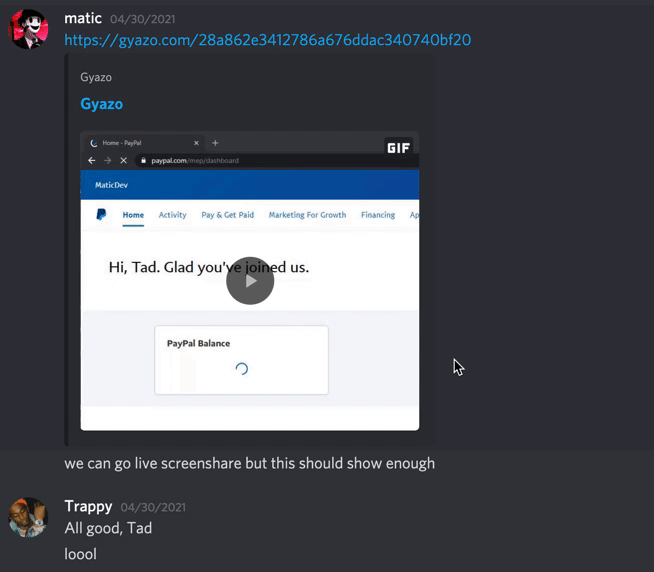The width and height of the screenshot is (654, 572).
Task: Click the browser back arrow icon
Action: 92,161
